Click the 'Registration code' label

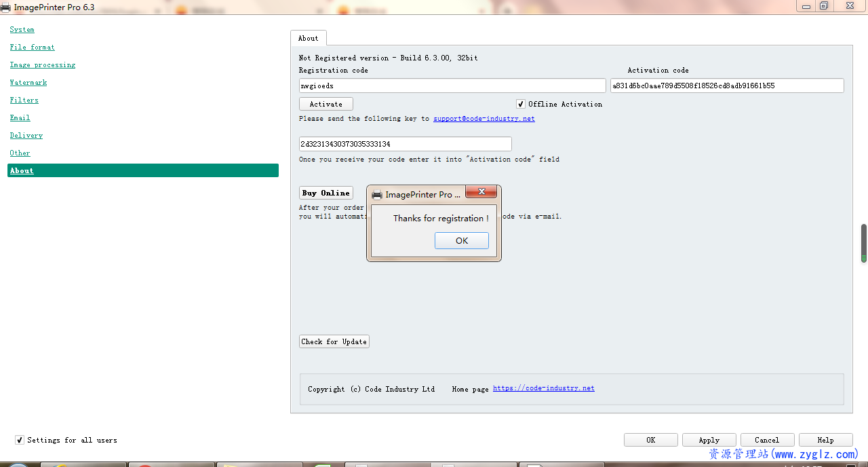(x=334, y=71)
